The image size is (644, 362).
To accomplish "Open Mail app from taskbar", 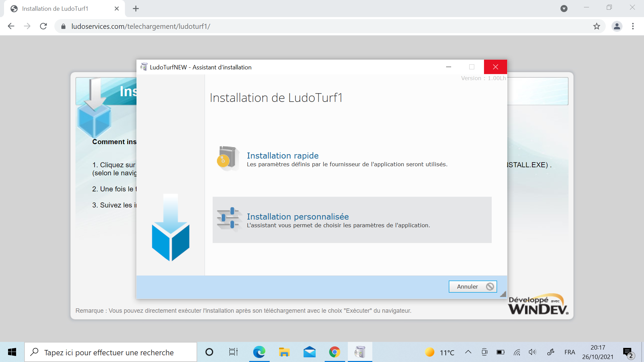I will (x=309, y=352).
